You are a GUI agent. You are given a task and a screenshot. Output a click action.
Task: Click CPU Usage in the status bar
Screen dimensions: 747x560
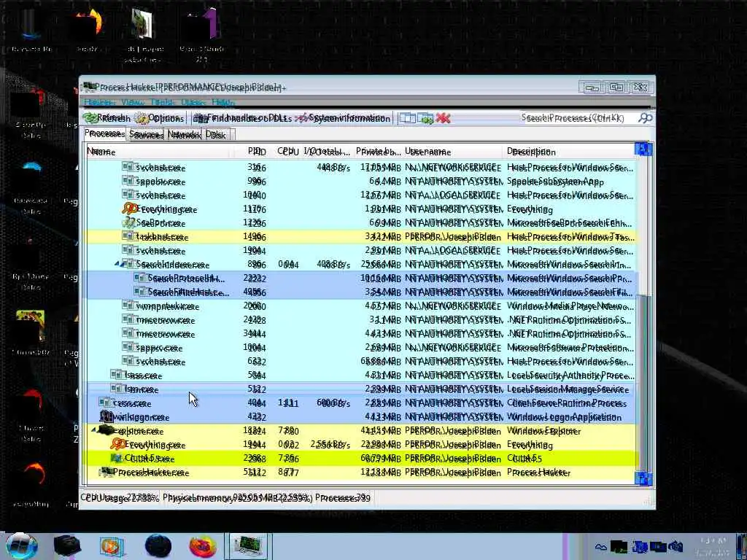(120, 498)
